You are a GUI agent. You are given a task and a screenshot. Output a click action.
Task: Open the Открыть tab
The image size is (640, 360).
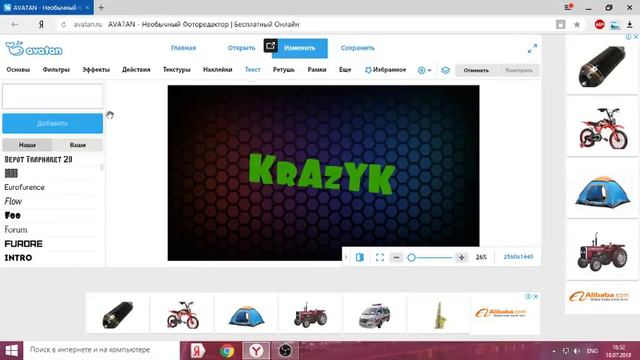click(241, 48)
